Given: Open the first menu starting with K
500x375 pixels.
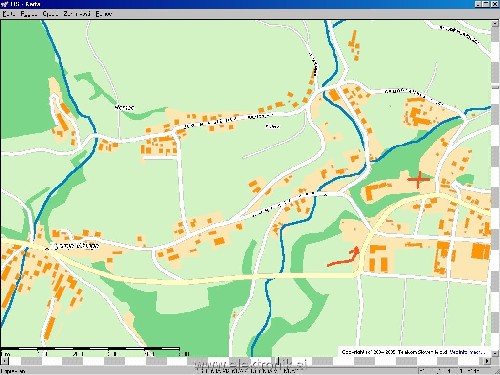Looking at the screenshot, I should pyautogui.click(x=9, y=14).
